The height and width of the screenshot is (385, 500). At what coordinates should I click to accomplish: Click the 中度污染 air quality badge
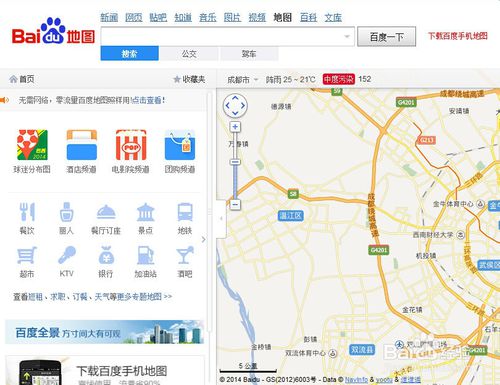[x=338, y=79]
